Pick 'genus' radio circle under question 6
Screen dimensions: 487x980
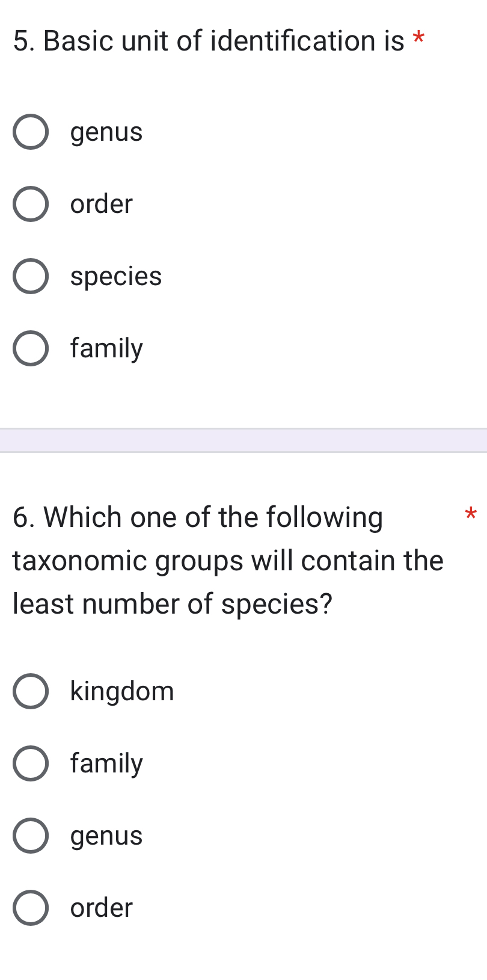(x=31, y=836)
